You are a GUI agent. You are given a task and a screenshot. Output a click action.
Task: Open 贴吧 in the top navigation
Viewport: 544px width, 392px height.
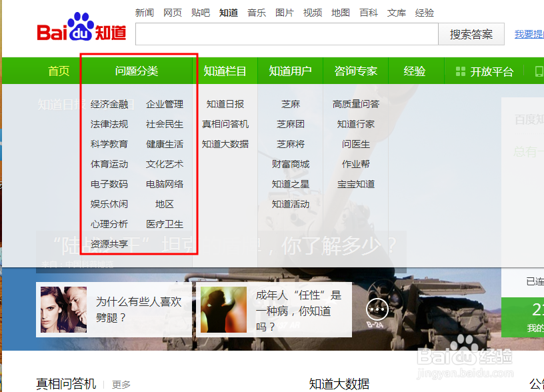click(x=201, y=12)
